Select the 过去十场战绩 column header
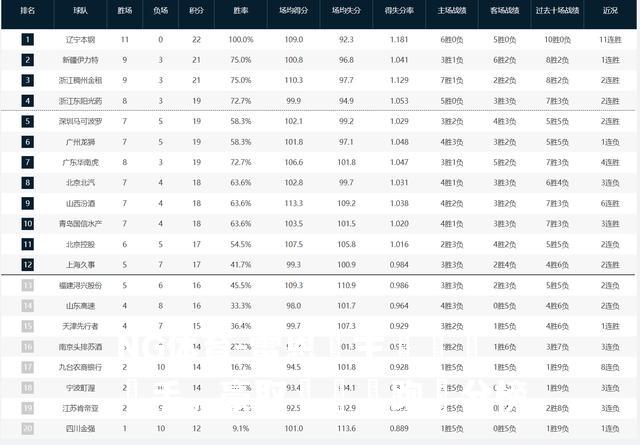Image resolution: width=640 pixels, height=445 pixels. coord(558,11)
